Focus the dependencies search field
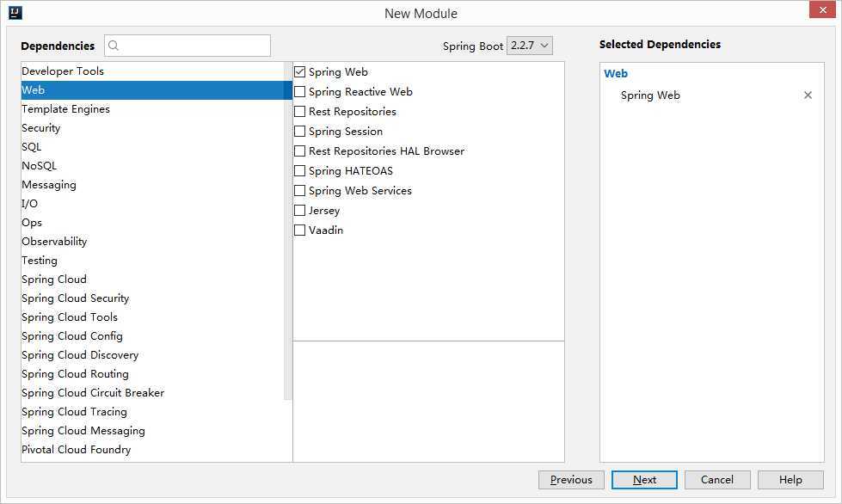842x504 pixels. point(187,46)
